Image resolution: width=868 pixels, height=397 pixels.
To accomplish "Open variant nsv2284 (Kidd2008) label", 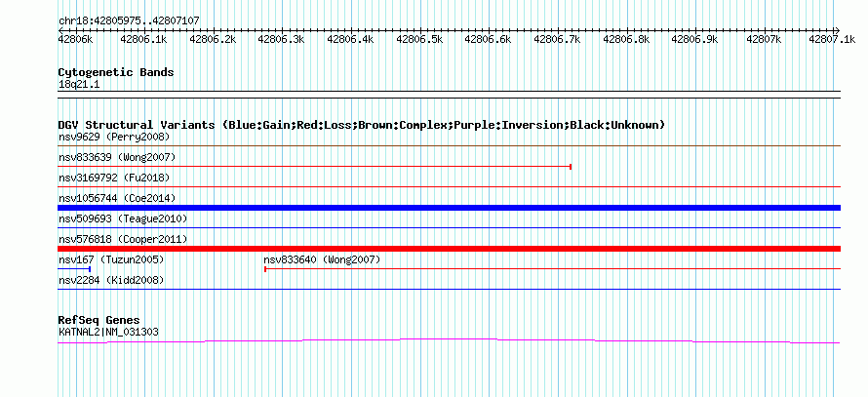I will pyautogui.click(x=111, y=281).
